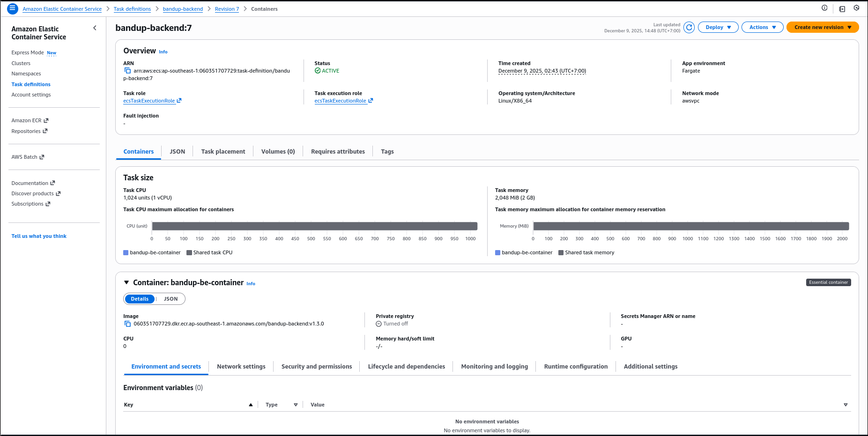Open the Task definitions breadcrumb link
This screenshot has width=868, height=436.
click(x=132, y=8)
